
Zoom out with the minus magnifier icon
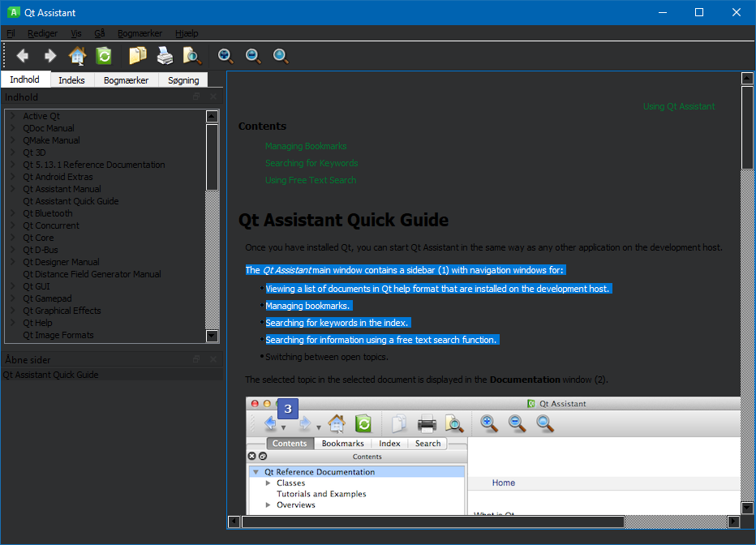click(x=252, y=56)
